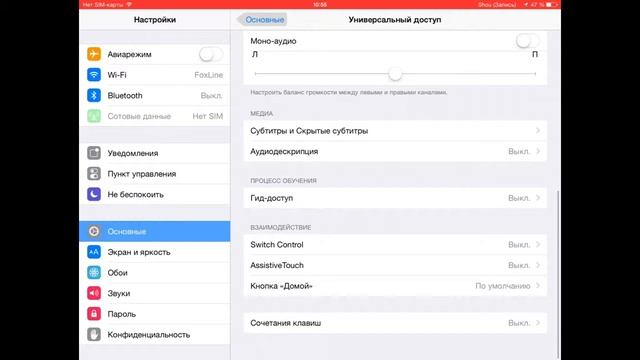The image size is (640, 360).
Task: Click Нет SIM value
Action: coord(208,116)
